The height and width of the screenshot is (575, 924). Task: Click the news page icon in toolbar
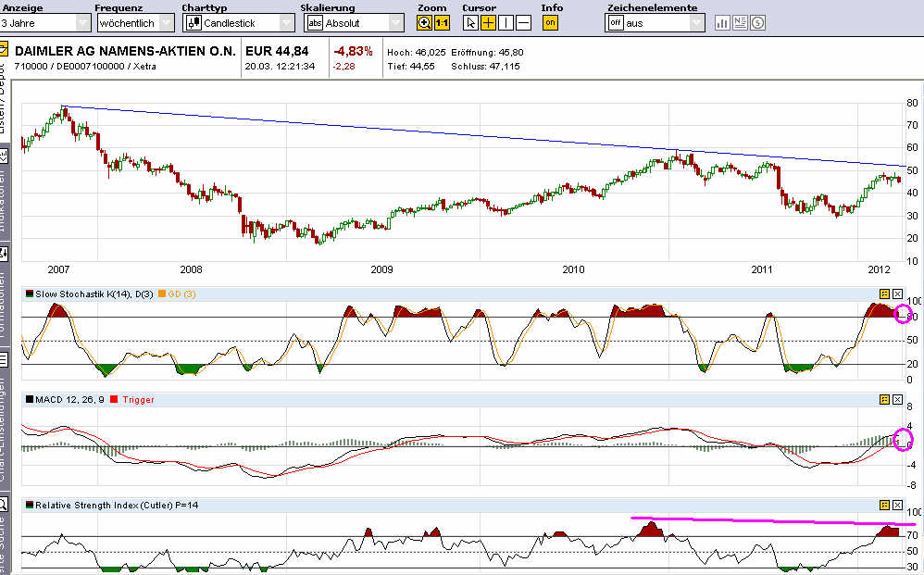pos(740,23)
